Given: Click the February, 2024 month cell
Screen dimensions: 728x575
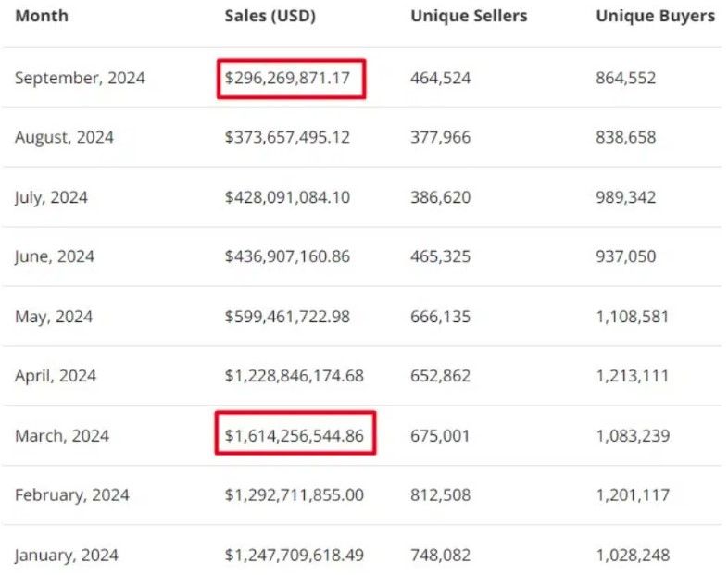Looking at the screenshot, I should [x=72, y=495].
